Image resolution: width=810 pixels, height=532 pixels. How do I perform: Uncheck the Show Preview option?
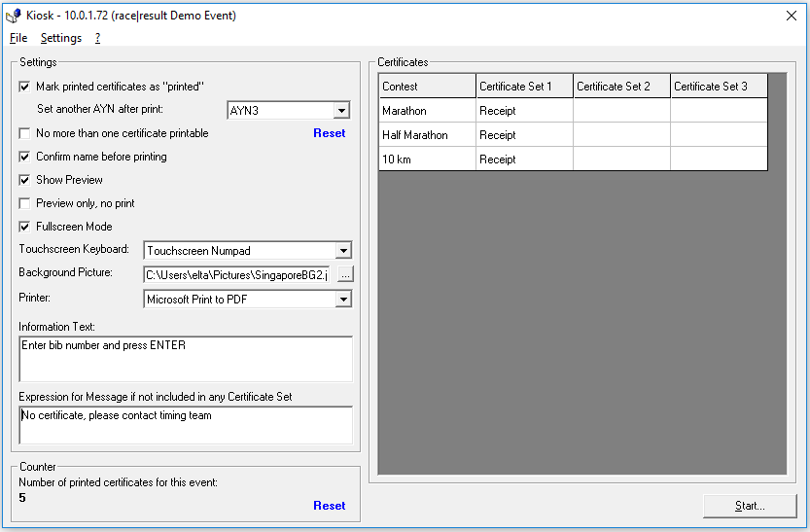[x=24, y=180]
